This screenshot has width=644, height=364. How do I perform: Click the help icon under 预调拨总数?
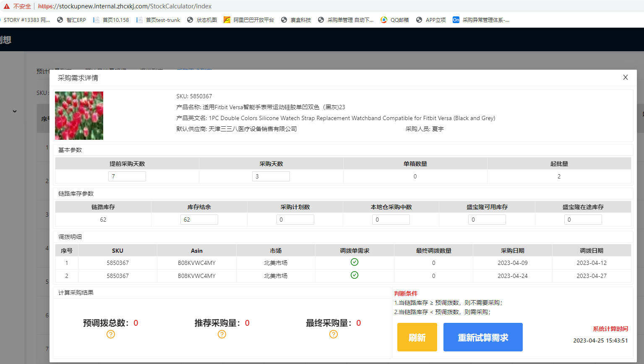[x=111, y=334]
